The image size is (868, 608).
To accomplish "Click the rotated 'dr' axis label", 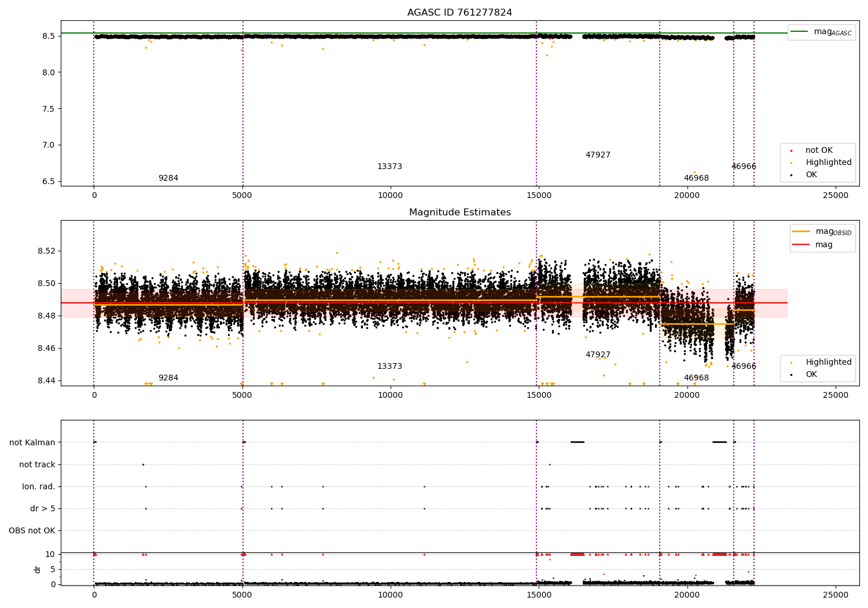I will coord(38,569).
